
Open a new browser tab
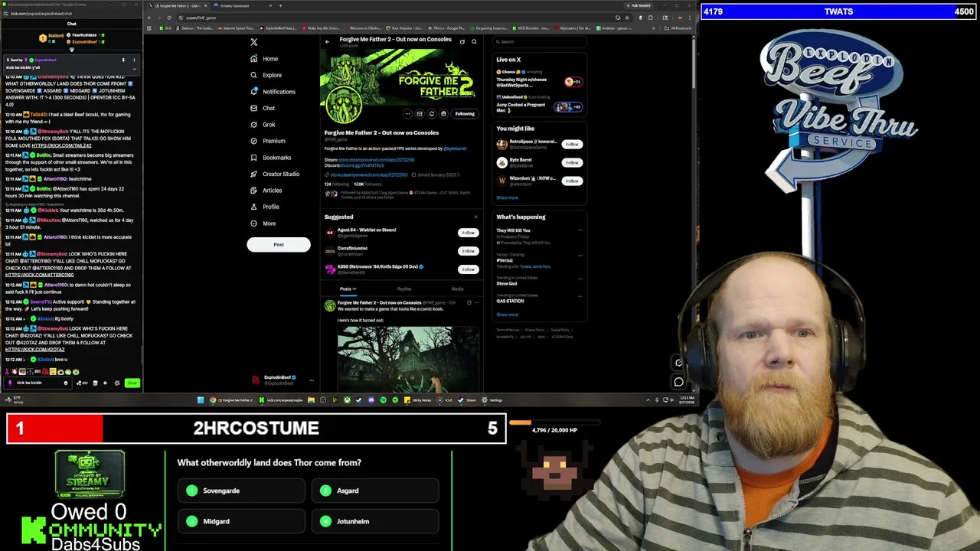point(280,5)
